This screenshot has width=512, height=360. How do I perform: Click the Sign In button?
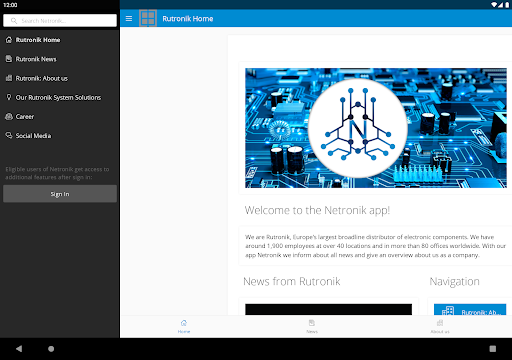[x=60, y=194]
